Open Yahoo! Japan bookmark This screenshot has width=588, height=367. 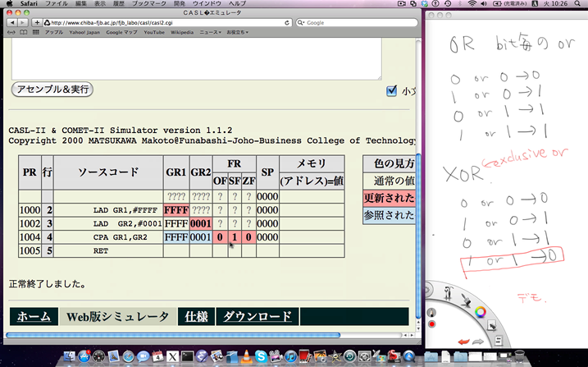84,32
